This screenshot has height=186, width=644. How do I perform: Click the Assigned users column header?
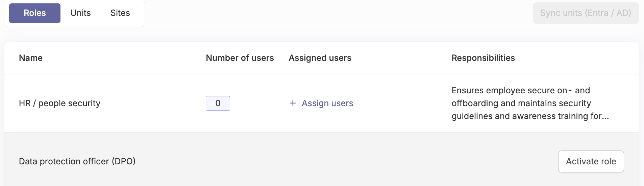click(320, 58)
